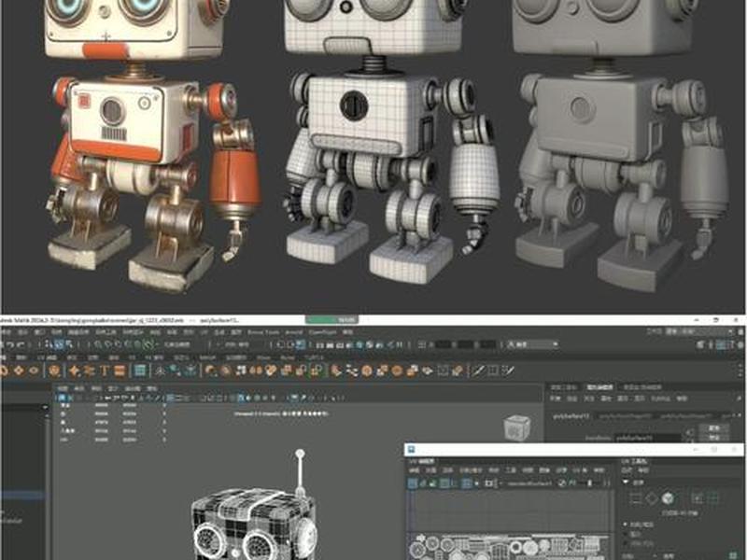Viewport: 747px width, 560px height.
Task: Open the Arnold menu in the menu bar
Action: pos(294,332)
